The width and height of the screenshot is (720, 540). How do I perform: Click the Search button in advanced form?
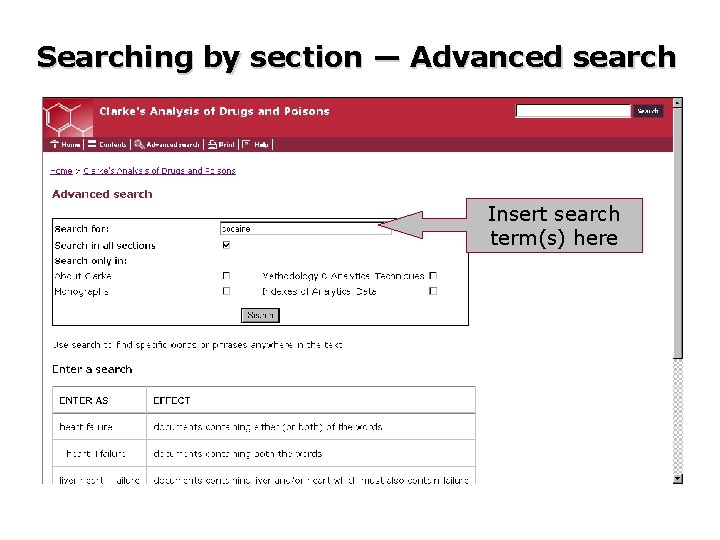[260, 315]
